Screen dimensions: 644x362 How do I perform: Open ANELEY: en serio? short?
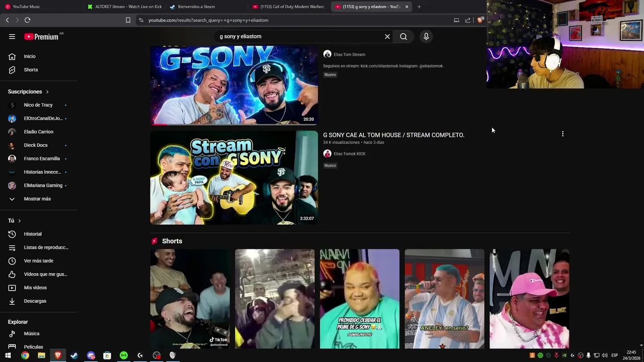pos(445,299)
